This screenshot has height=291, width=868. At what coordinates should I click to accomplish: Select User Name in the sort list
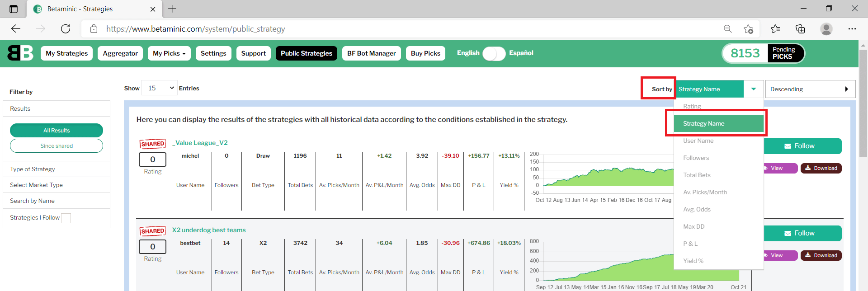point(719,141)
